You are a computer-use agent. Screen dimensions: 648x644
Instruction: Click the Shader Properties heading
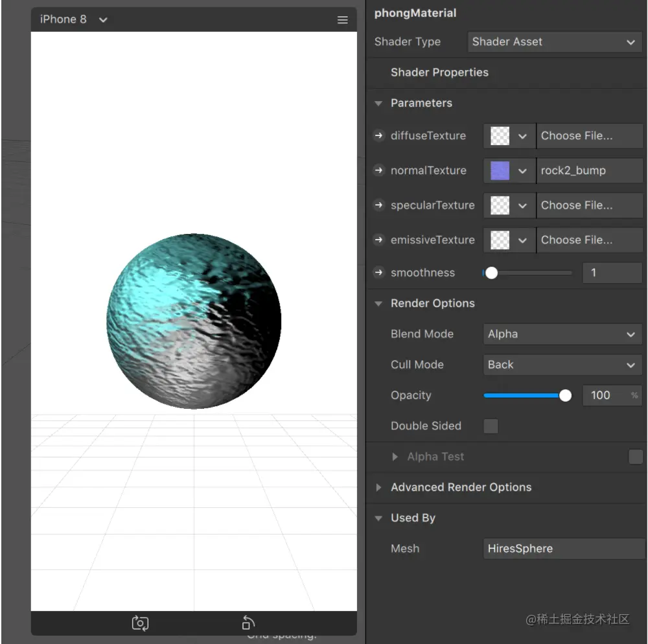tap(439, 73)
